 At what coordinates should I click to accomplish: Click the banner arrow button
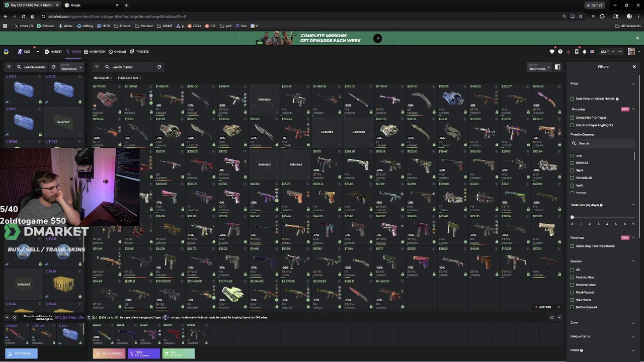[377, 38]
